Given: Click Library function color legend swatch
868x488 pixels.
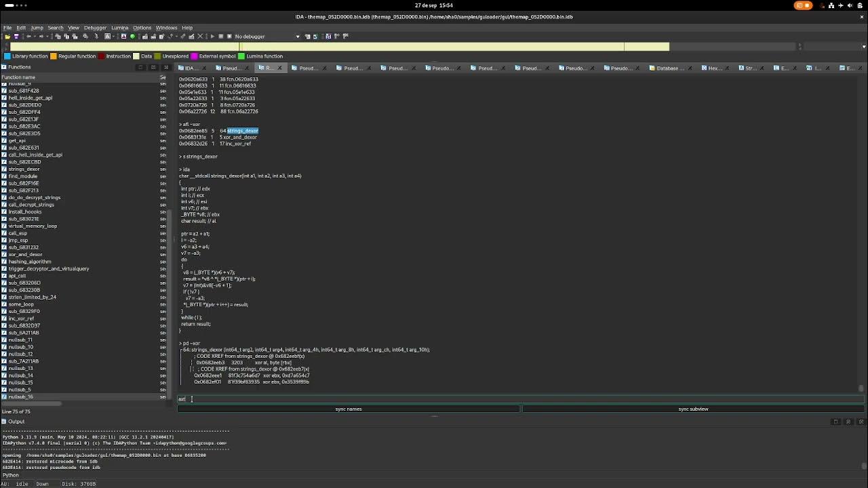Looking at the screenshot, I should pyautogui.click(x=7, y=56).
